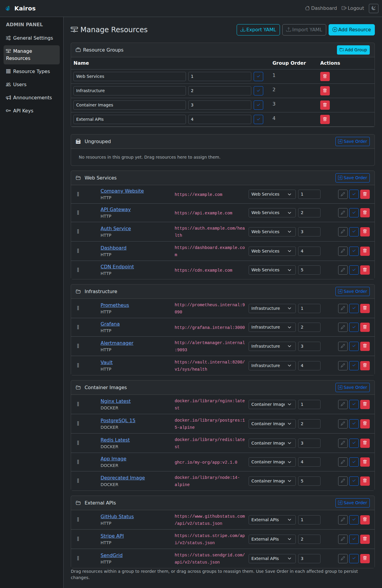Click Add Group button
This screenshot has height=588, width=382.
tap(353, 50)
